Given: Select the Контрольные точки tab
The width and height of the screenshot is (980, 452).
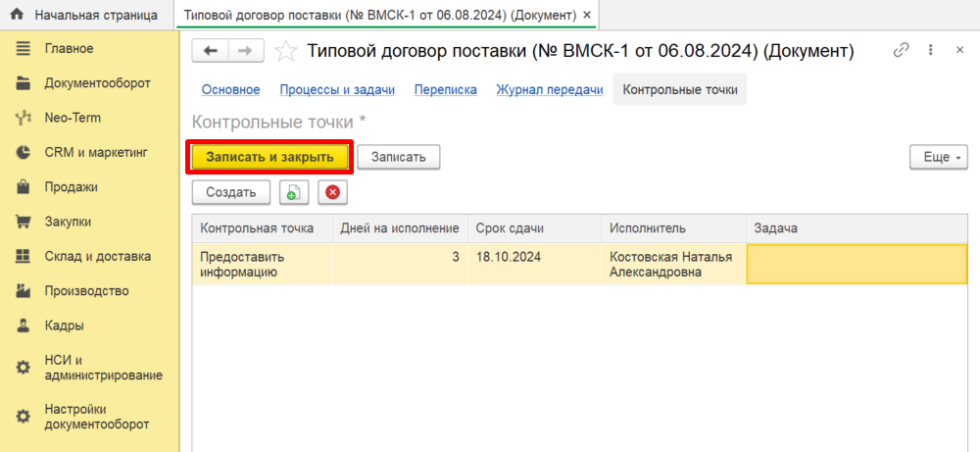Looking at the screenshot, I should pyautogui.click(x=680, y=90).
